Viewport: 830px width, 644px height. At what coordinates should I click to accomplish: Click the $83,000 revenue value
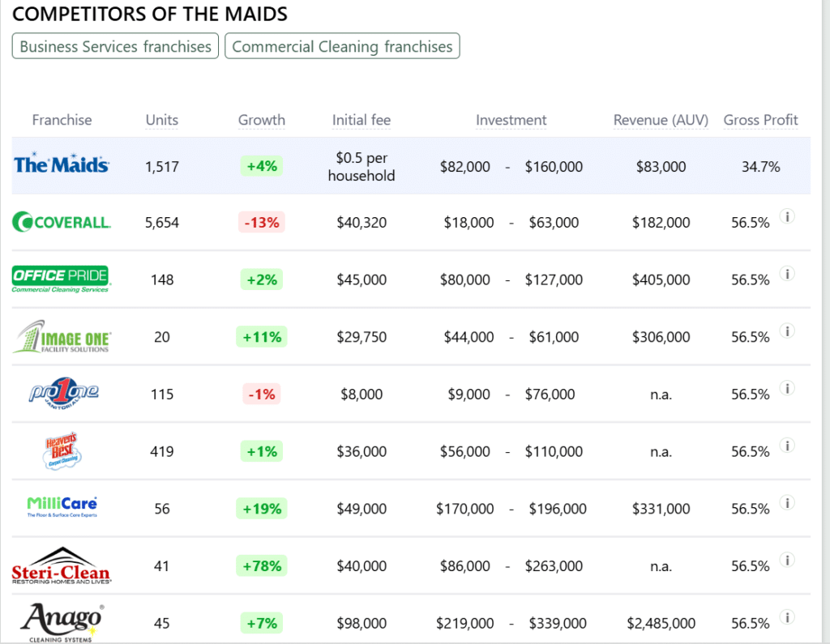tap(661, 167)
